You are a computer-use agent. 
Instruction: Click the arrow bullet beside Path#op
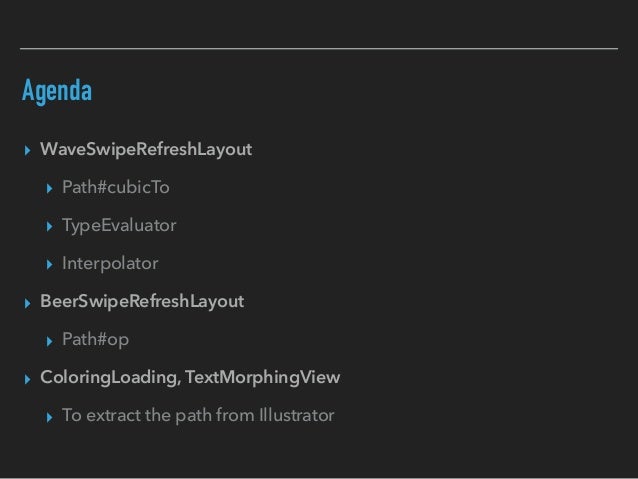49,341
